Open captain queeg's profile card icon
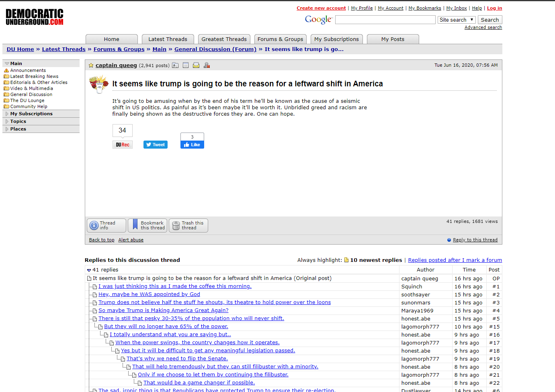Image resolution: width=555 pixels, height=392 pixels. (175, 65)
